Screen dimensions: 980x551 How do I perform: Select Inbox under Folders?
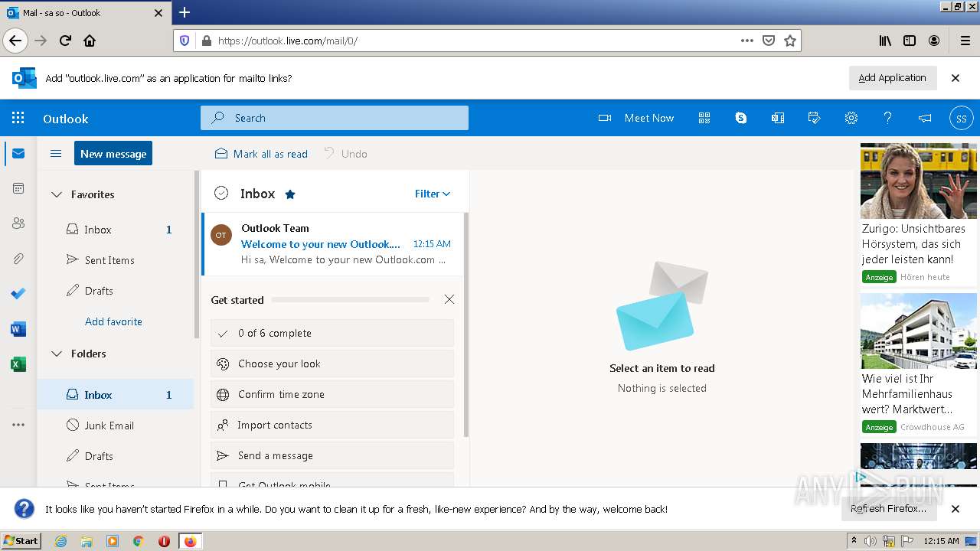pos(116,395)
